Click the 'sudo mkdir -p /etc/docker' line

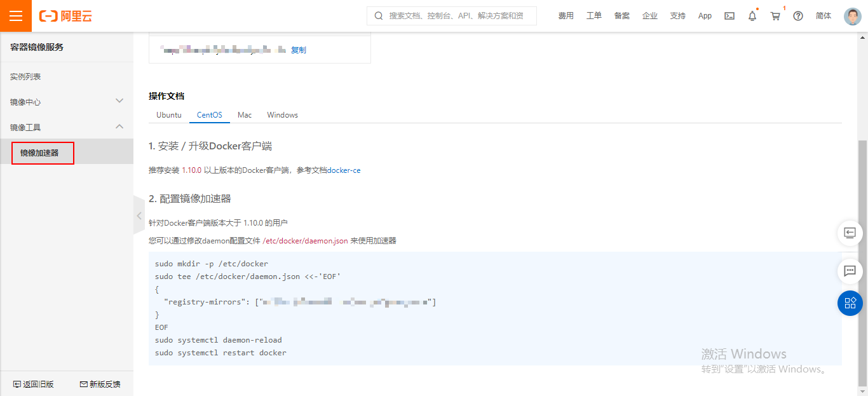coord(212,264)
